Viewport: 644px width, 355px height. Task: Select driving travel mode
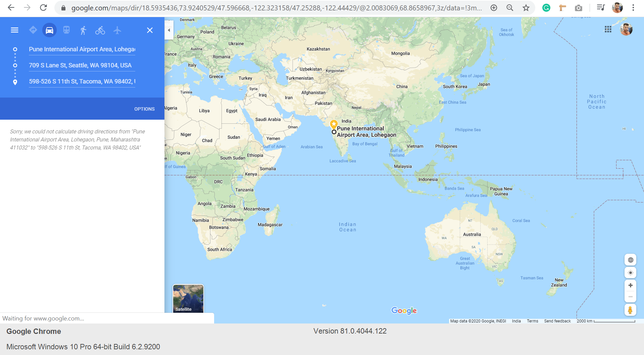click(x=49, y=30)
